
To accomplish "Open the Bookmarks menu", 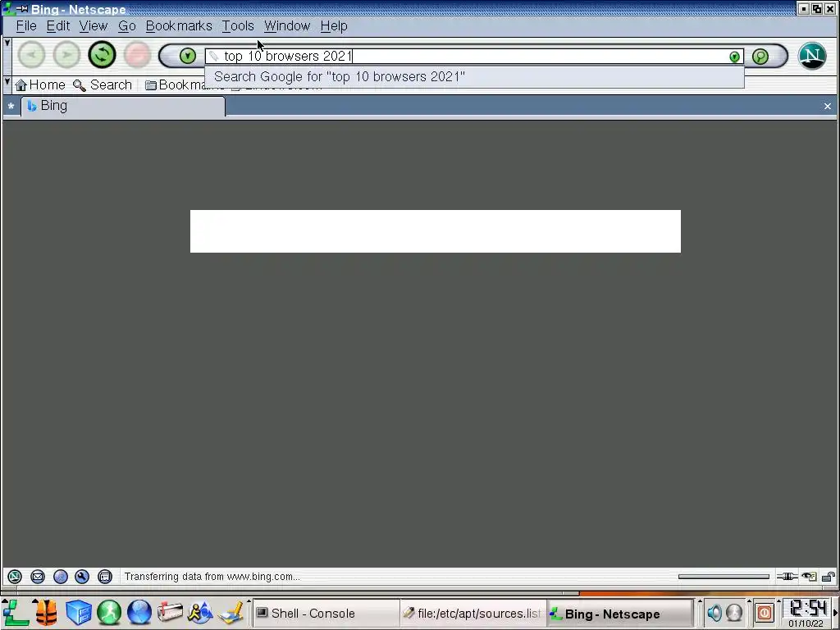I will coord(179,25).
